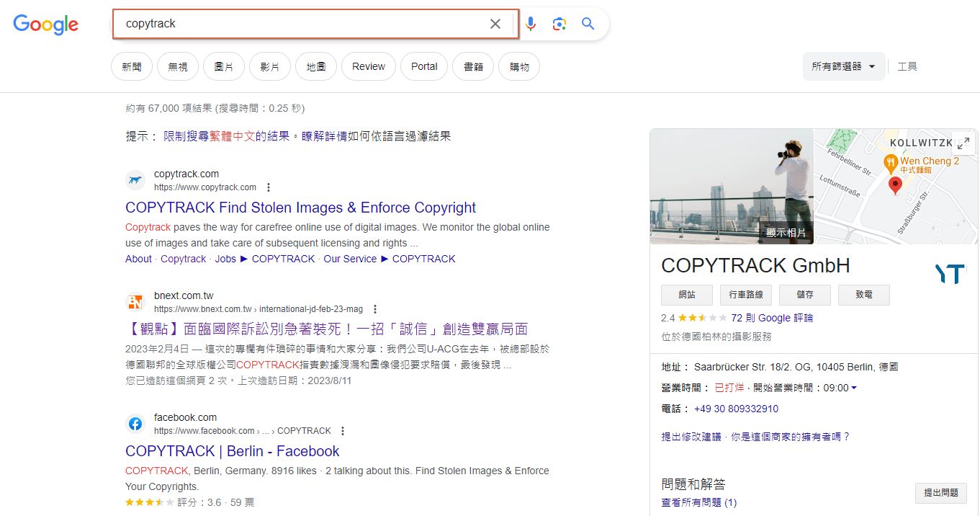Open 72 則 Google 評論 reviews
The height and width of the screenshot is (516, 980).
tap(772, 318)
